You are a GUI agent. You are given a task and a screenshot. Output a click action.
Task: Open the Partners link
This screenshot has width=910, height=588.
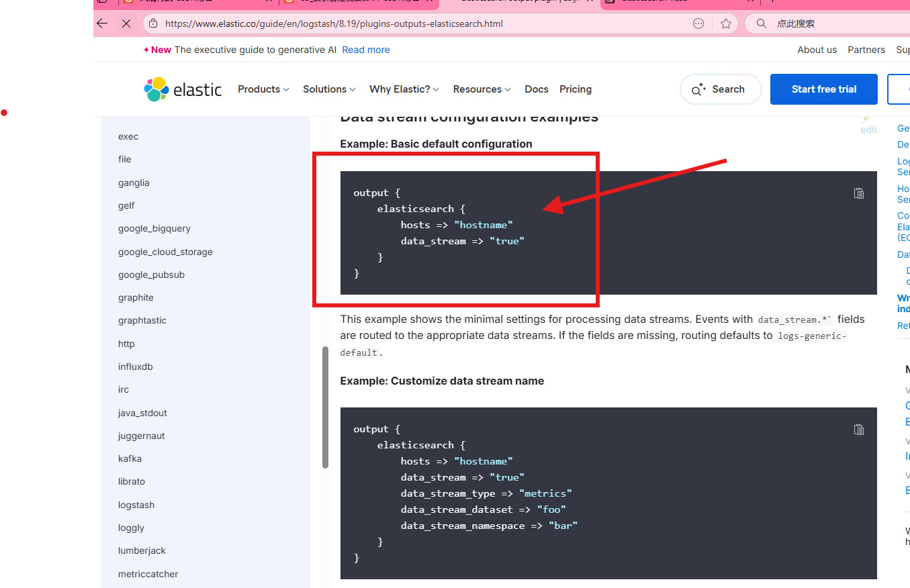pyautogui.click(x=866, y=50)
